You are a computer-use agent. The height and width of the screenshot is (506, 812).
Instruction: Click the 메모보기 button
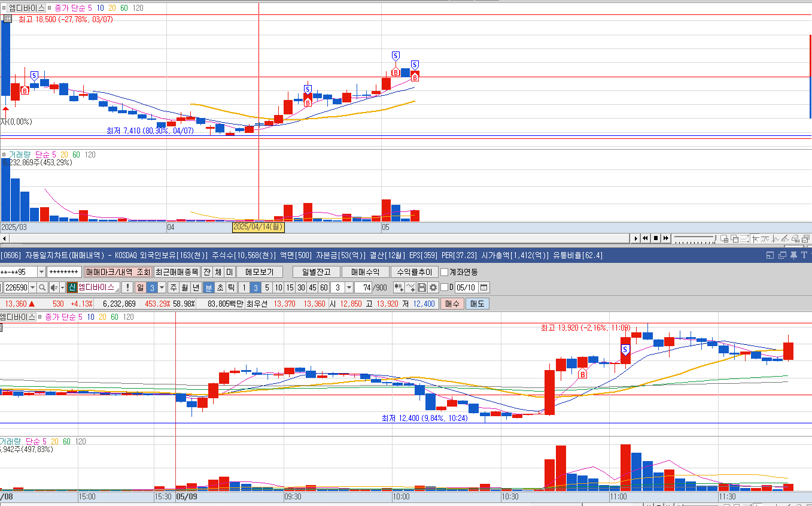click(x=259, y=272)
